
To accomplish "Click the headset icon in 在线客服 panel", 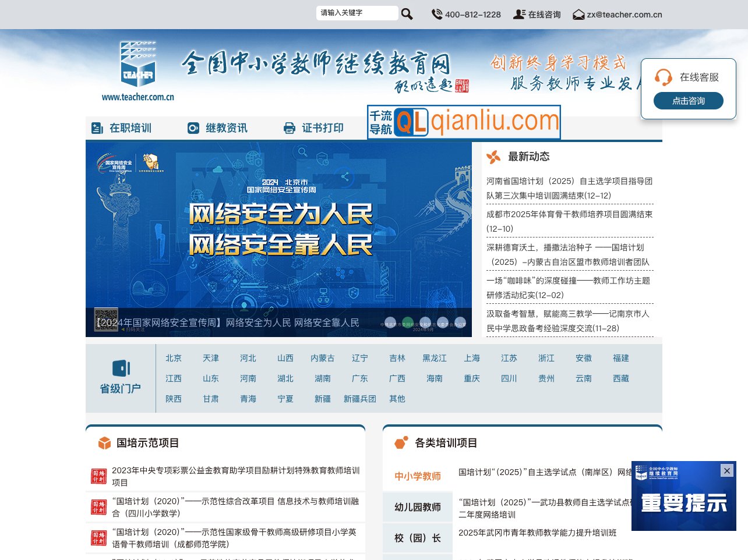I will (662, 76).
